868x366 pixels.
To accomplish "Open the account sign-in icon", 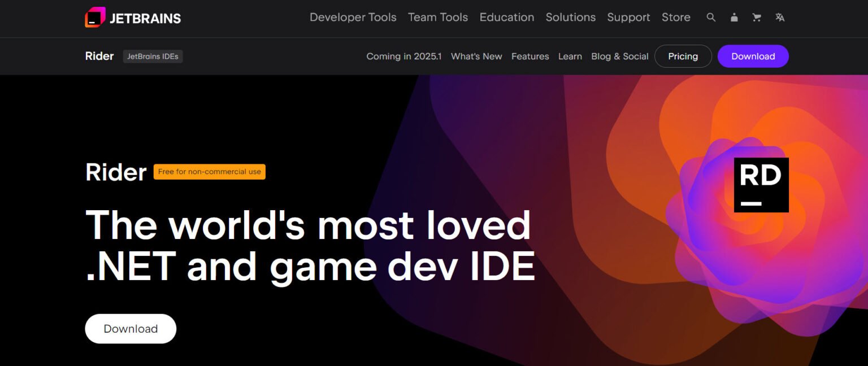I will (x=734, y=18).
